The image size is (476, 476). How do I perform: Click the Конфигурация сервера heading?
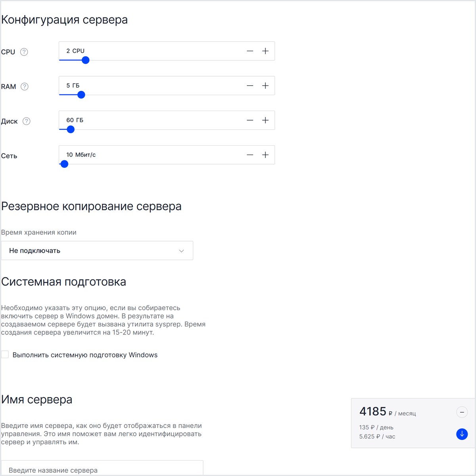(x=64, y=20)
